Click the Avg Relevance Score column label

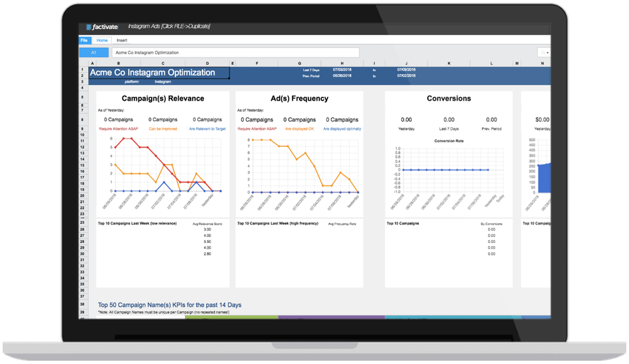pyautogui.click(x=207, y=224)
